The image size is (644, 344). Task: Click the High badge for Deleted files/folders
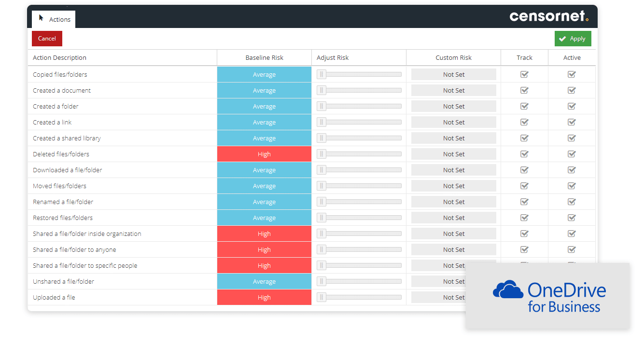coord(264,154)
